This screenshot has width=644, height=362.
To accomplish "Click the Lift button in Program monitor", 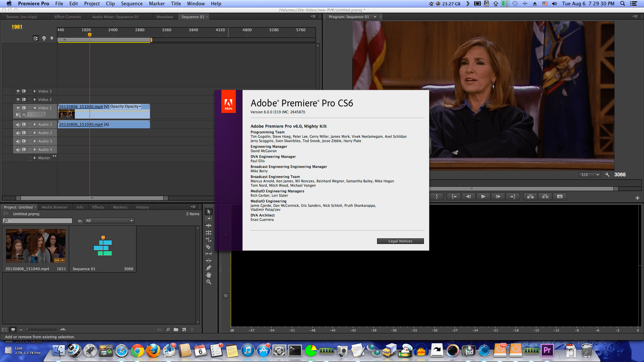I will coord(530,197).
